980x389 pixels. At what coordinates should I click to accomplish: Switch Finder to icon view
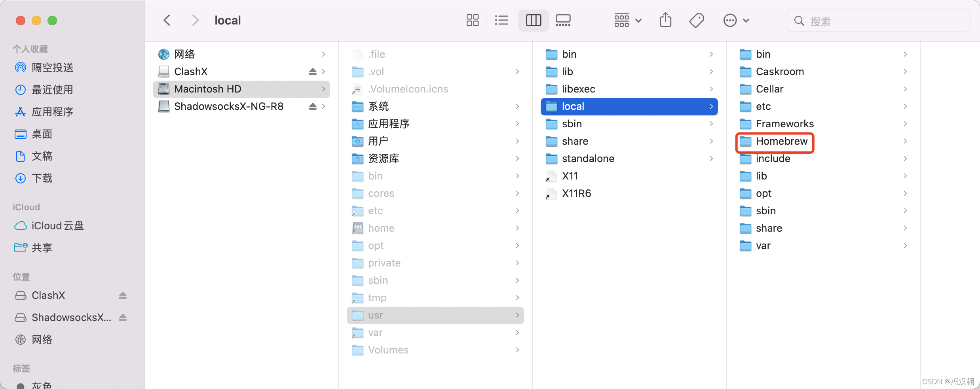472,20
